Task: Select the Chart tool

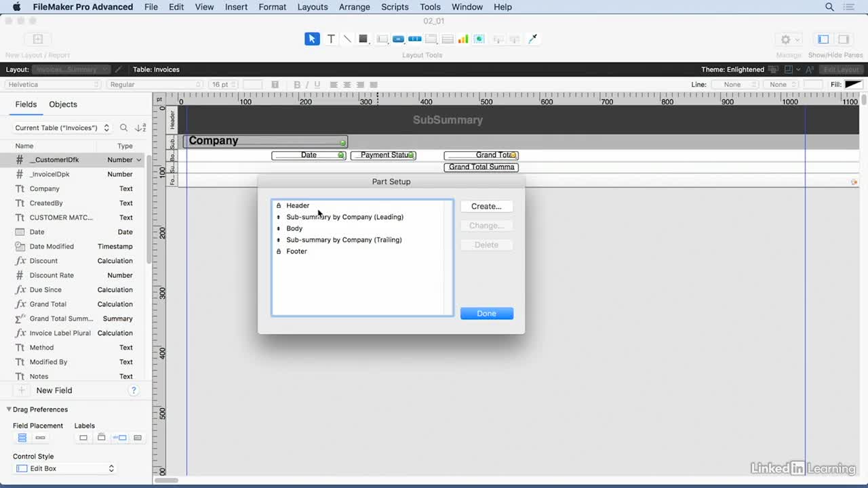Action: [x=463, y=39]
